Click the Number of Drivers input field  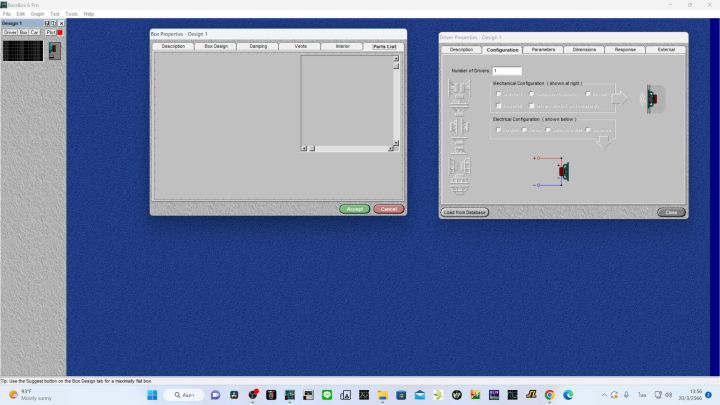[507, 71]
